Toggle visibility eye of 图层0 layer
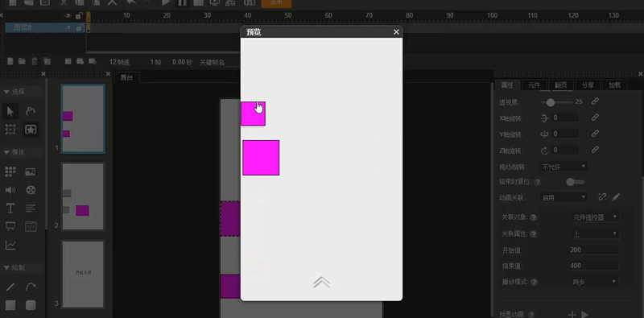 68,27
